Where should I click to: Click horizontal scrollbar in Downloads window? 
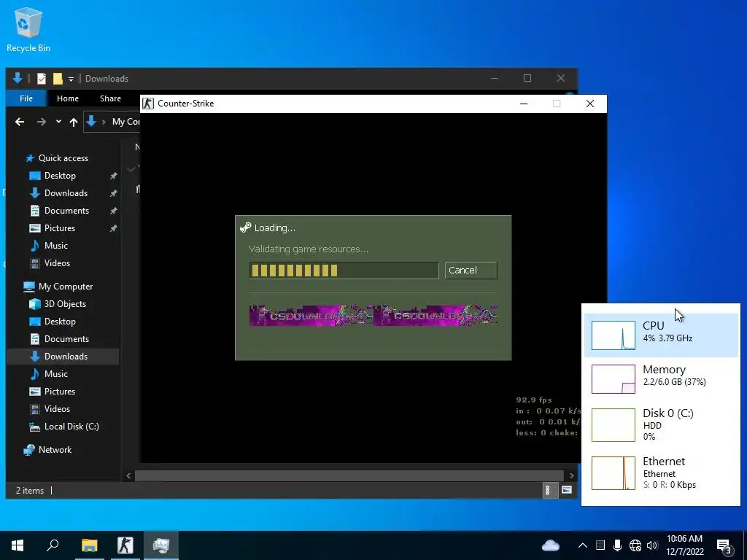pyautogui.click(x=349, y=475)
